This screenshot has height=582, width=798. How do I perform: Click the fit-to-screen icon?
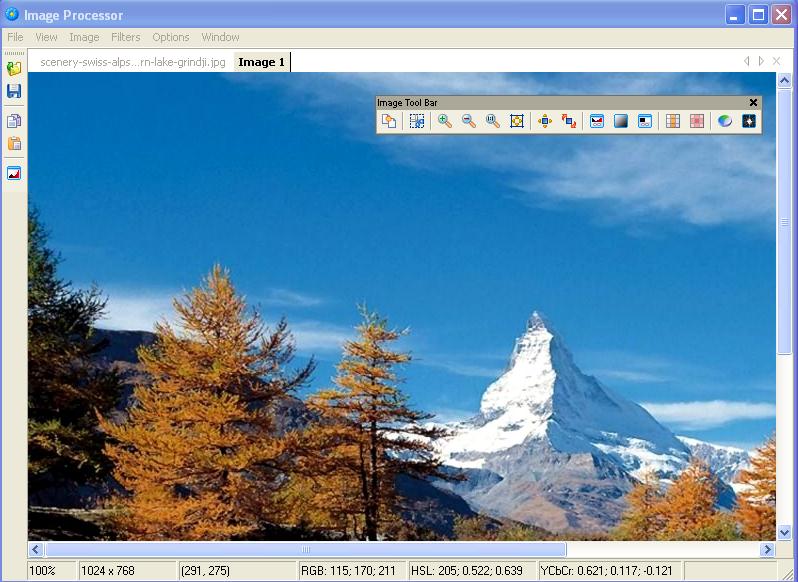coord(517,121)
